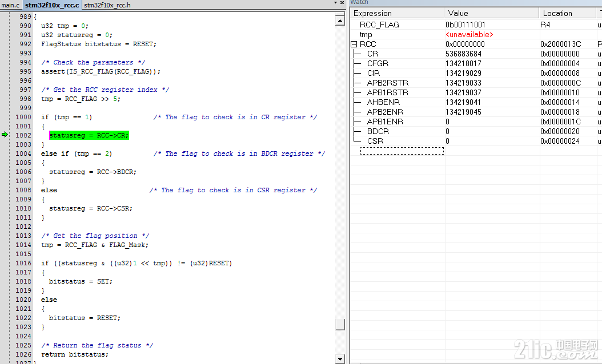This screenshot has width=602, height=364.
Task: Click the assert(IS_RCC_FLAG(RCC_FLAG)) line
Action: click(x=101, y=71)
